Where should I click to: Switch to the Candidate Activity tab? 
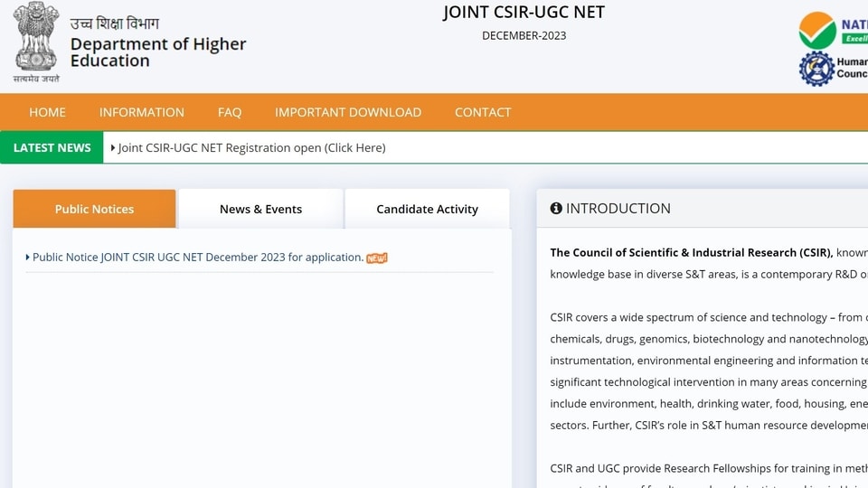(427, 209)
